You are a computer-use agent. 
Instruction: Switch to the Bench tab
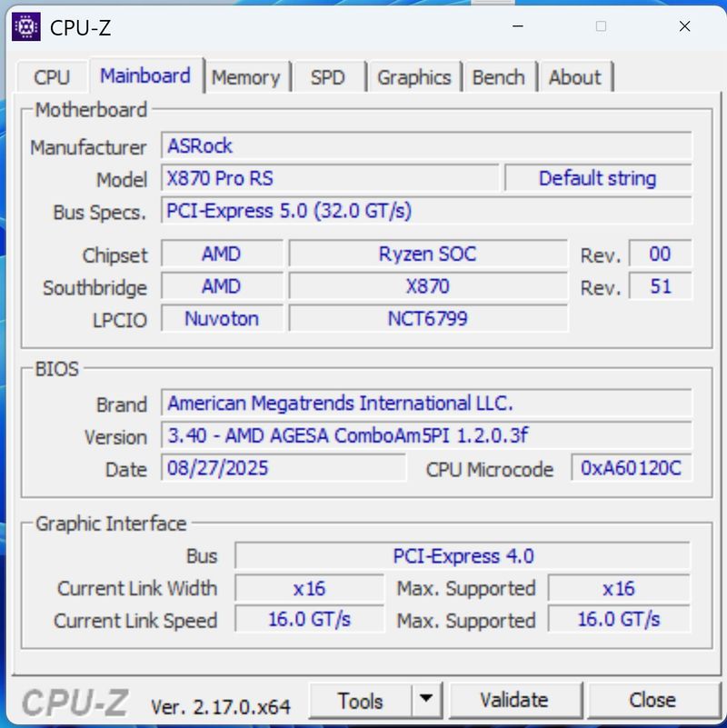coord(499,77)
